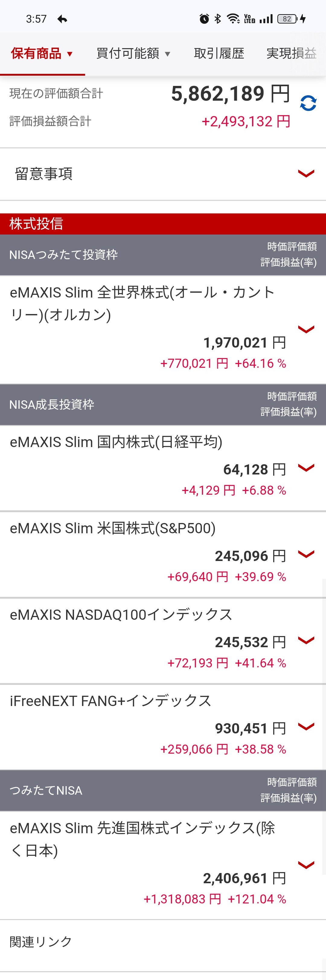Tap the VoLTE status icon
Viewport: 326px width, 980px height.
(249, 19)
